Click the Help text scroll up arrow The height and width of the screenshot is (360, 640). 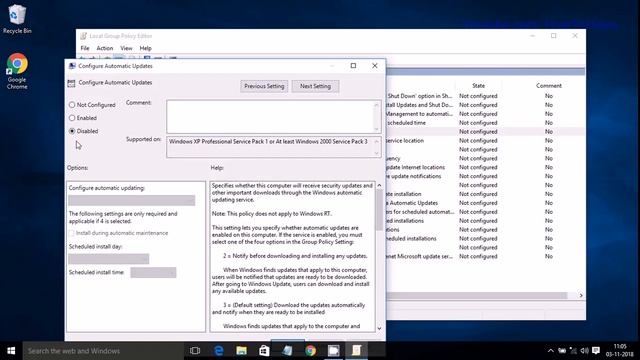point(379,185)
